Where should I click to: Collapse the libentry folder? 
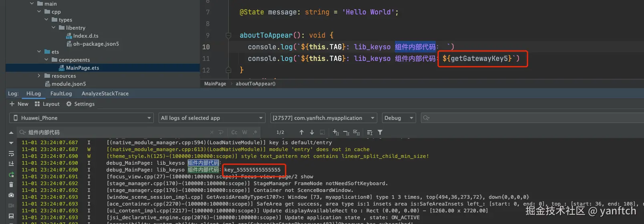click(53, 28)
